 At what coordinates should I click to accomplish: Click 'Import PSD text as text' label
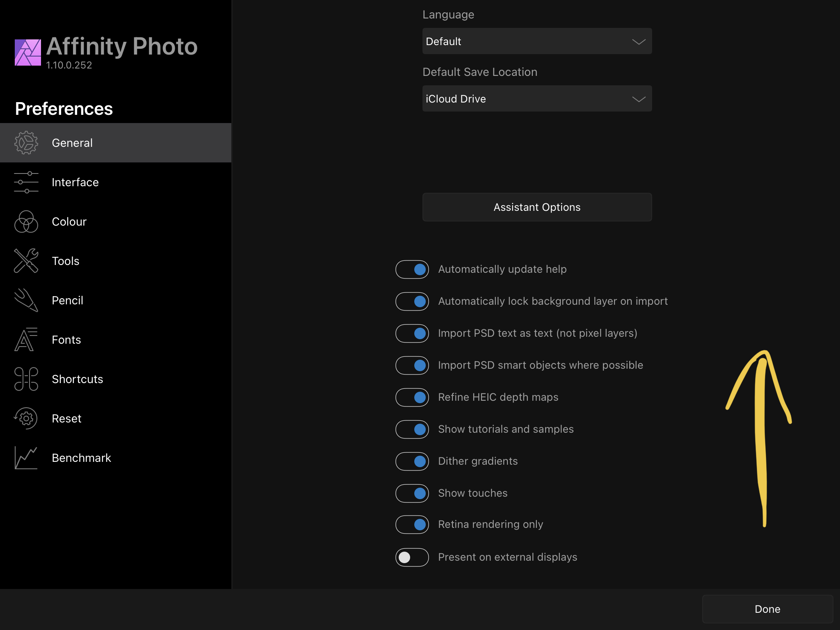(538, 333)
